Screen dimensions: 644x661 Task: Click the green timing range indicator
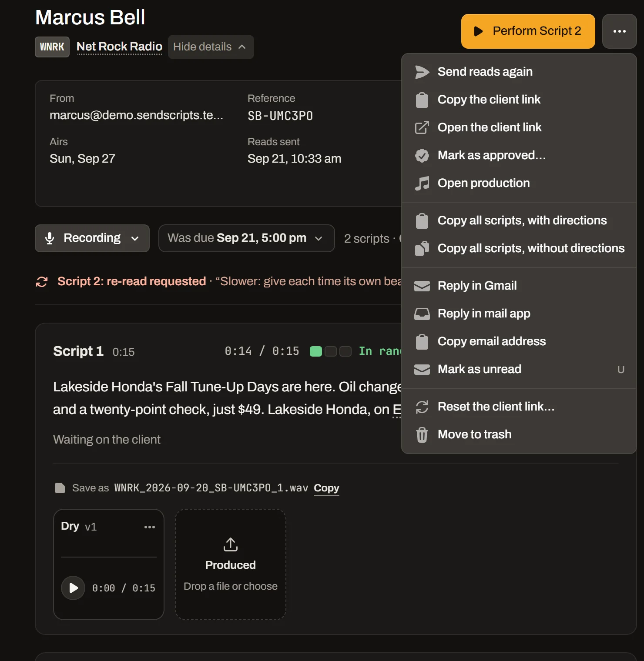[x=316, y=351]
